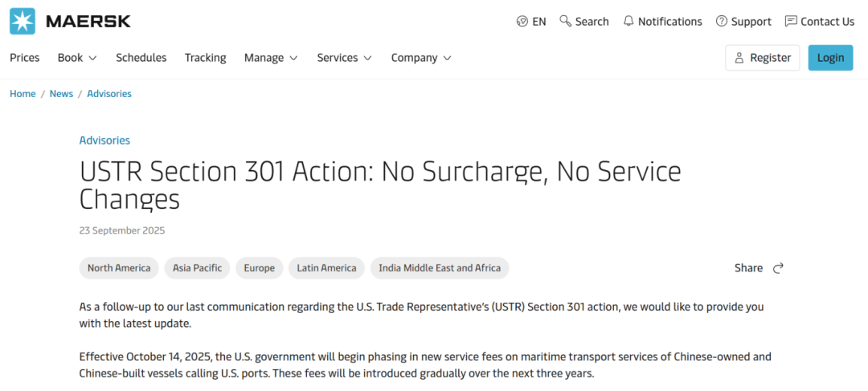
Task: Open the Tracking menu item
Action: (206, 58)
